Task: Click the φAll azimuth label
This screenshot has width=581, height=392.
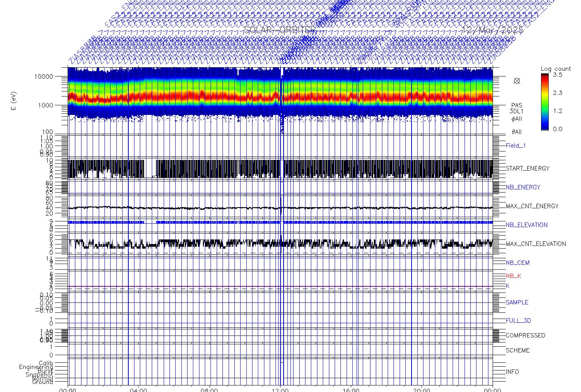Action: (x=516, y=119)
